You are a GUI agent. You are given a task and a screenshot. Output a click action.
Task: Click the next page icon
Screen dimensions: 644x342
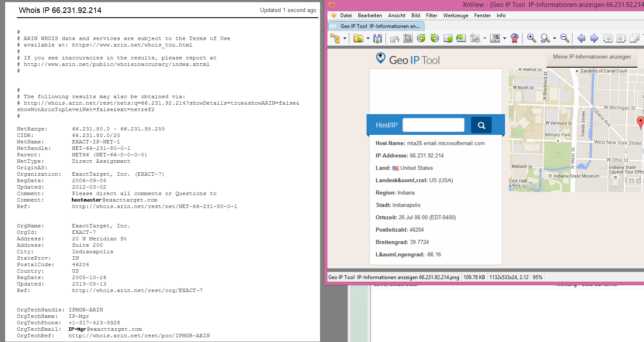point(621,38)
